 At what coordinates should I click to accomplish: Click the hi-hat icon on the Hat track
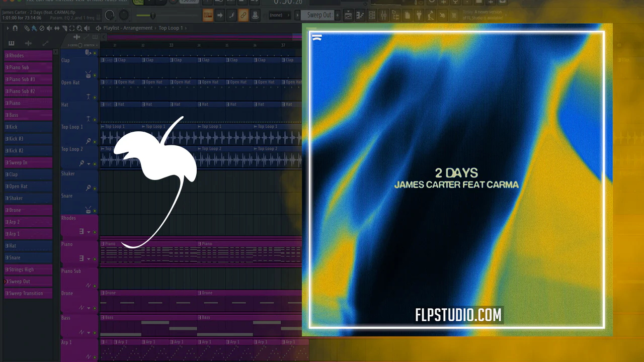[x=89, y=119]
